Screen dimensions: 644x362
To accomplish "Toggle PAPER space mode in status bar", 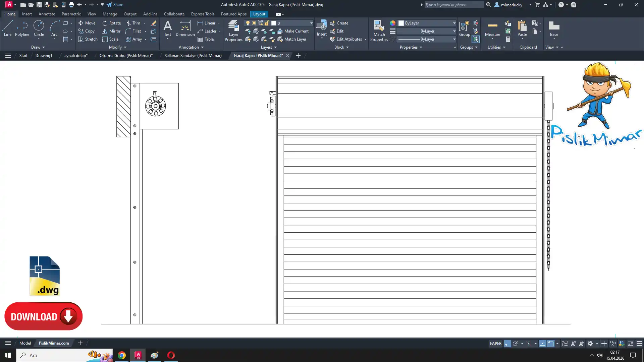I will (495, 344).
